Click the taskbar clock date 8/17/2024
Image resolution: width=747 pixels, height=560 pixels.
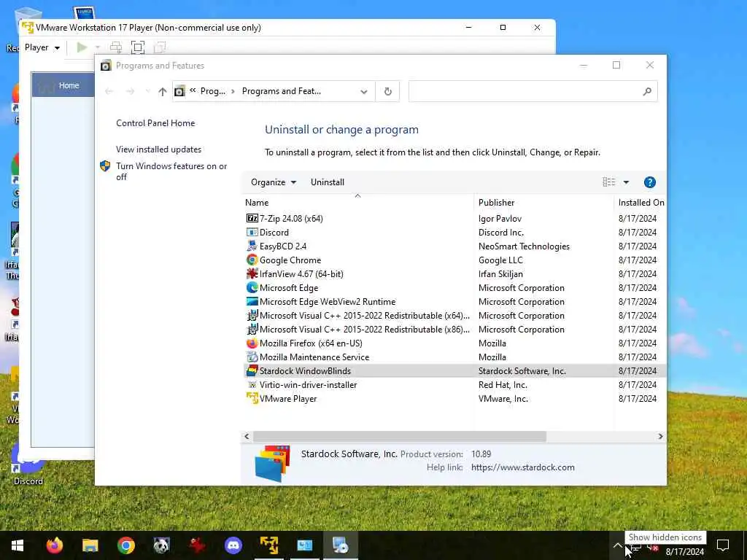click(684, 552)
